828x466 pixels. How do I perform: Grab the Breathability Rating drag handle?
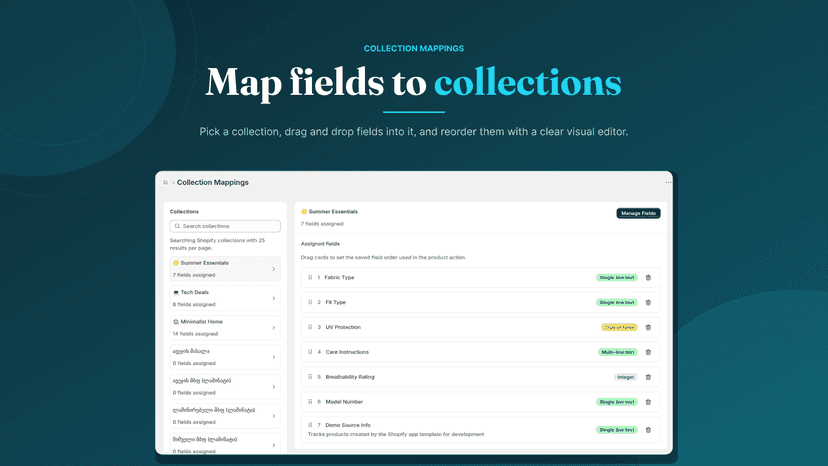pyautogui.click(x=310, y=376)
